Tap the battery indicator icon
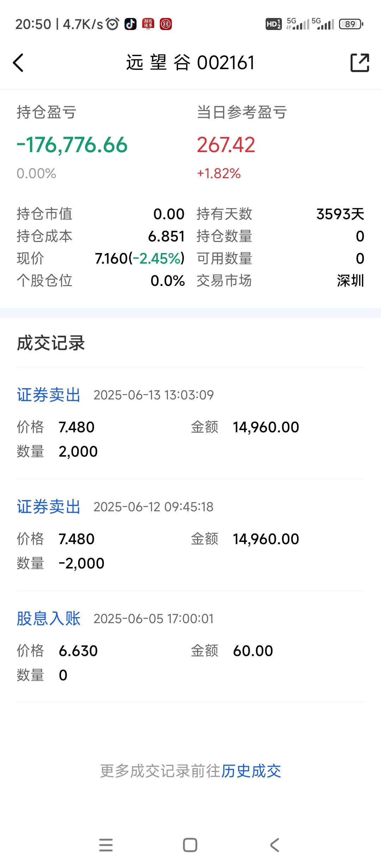The height and width of the screenshot is (868, 381). coord(351,24)
